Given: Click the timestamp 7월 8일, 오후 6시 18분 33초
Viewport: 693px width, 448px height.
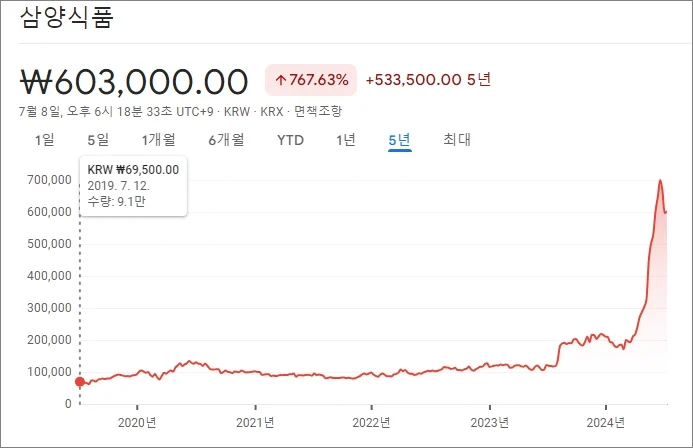Looking at the screenshot, I should click(95, 111).
